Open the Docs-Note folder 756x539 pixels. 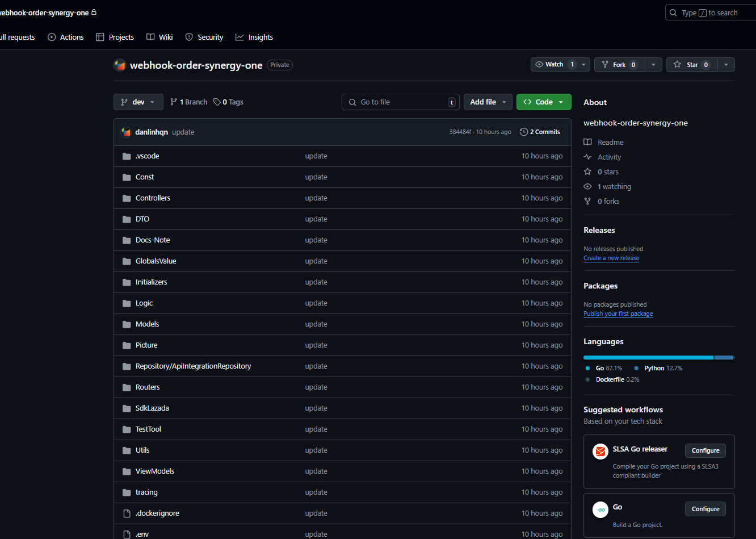[x=153, y=240]
